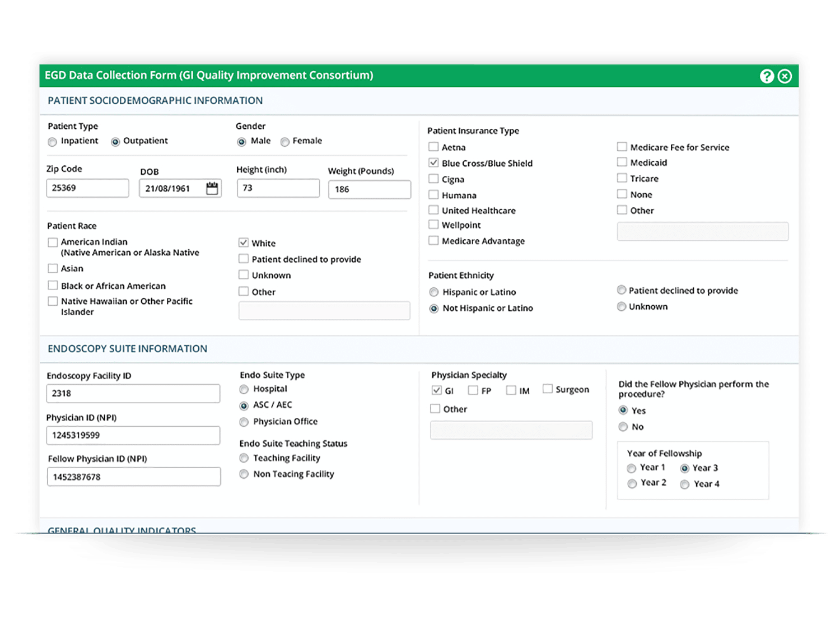The width and height of the screenshot is (840, 625).
Task: Select Physician Office suite type
Action: tap(244, 422)
